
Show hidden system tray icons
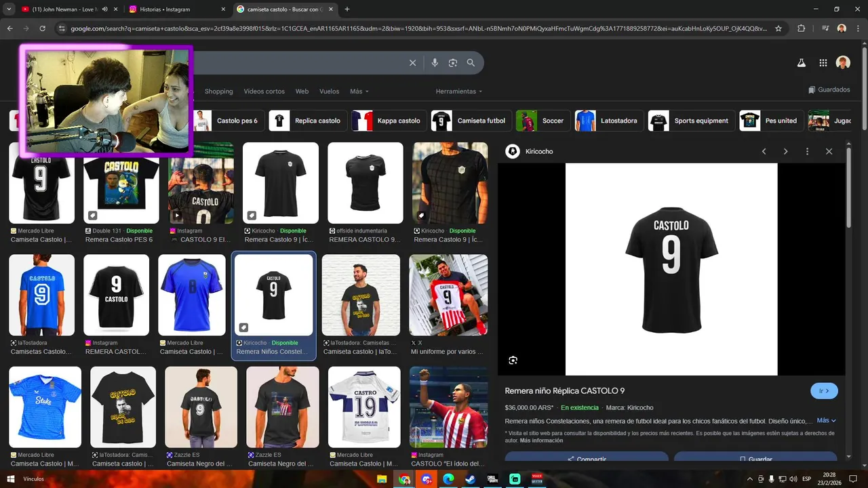(x=750, y=479)
